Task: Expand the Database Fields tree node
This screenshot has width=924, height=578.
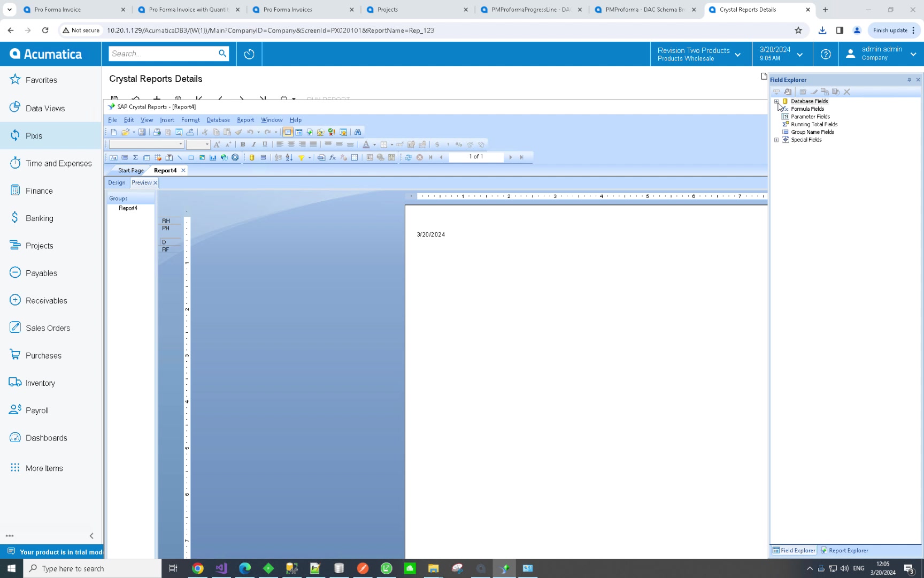Action: click(776, 101)
